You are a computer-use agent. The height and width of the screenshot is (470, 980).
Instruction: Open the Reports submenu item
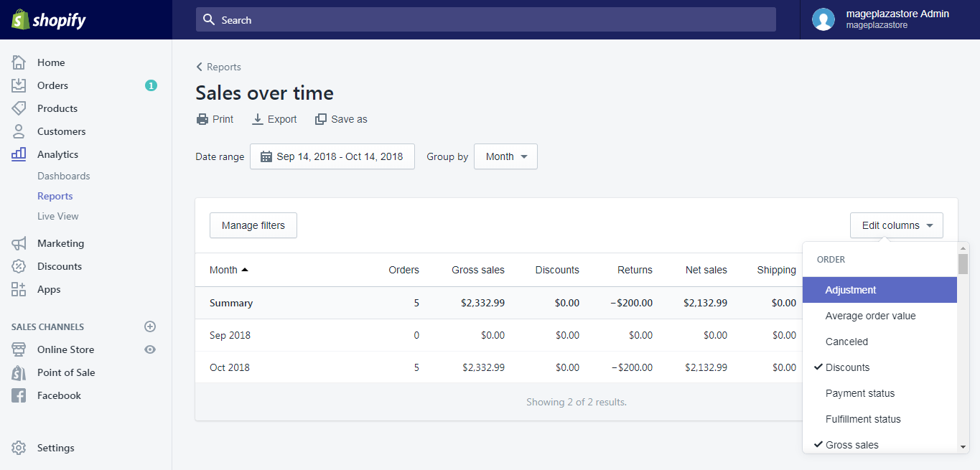tap(55, 196)
